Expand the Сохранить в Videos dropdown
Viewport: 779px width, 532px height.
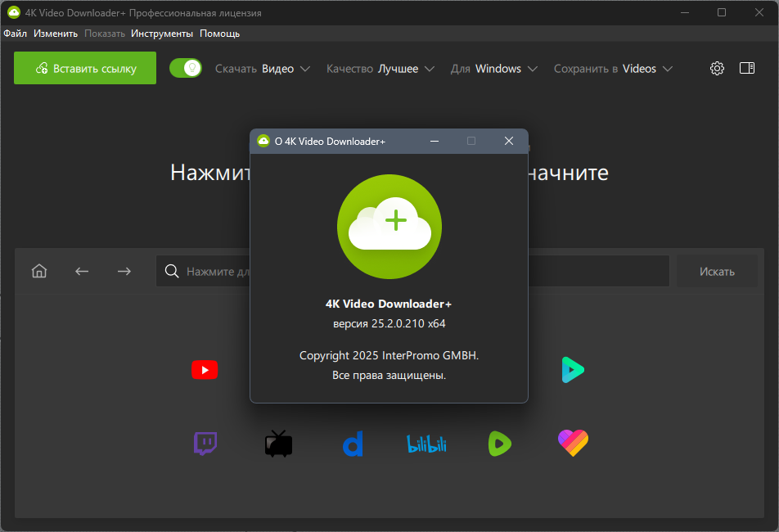[614, 69]
